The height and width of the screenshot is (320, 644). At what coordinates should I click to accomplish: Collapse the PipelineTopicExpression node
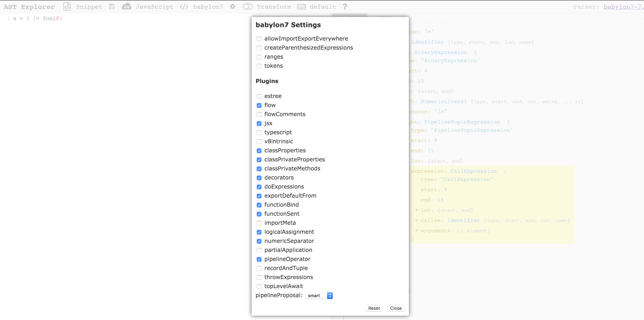462,122
